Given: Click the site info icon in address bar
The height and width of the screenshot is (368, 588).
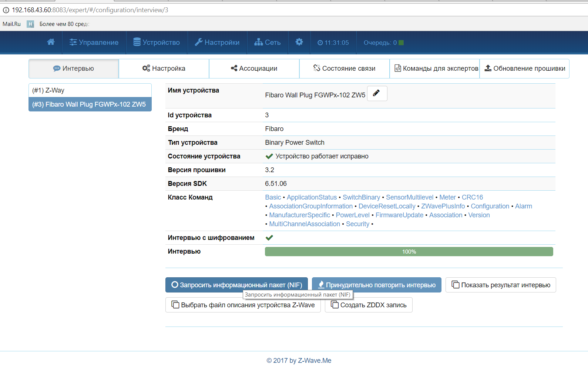Looking at the screenshot, I should coord(6,10).
